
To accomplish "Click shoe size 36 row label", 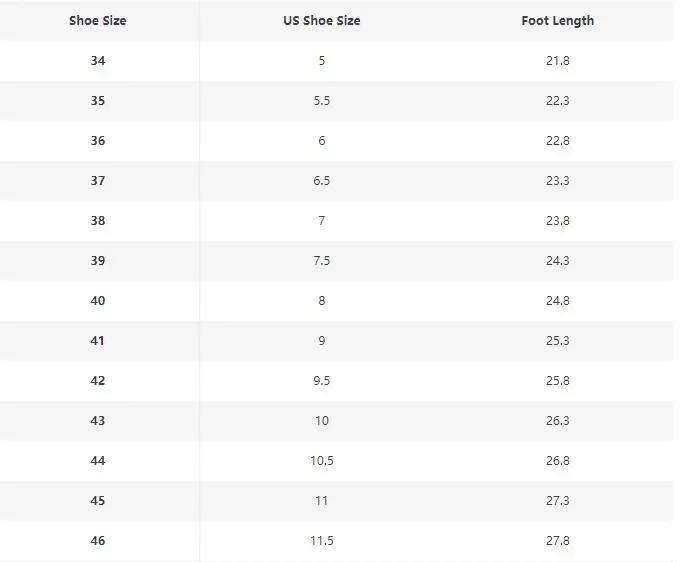I will (98, 141).
